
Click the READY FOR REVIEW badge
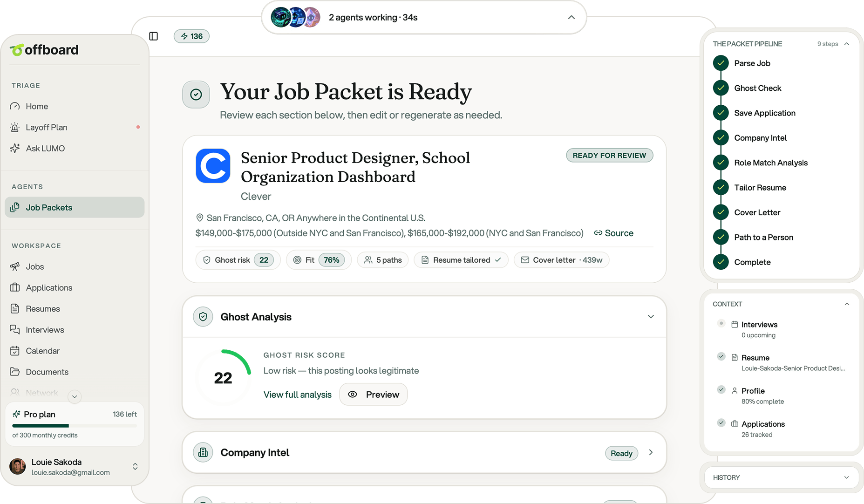[x=609, y=156]
